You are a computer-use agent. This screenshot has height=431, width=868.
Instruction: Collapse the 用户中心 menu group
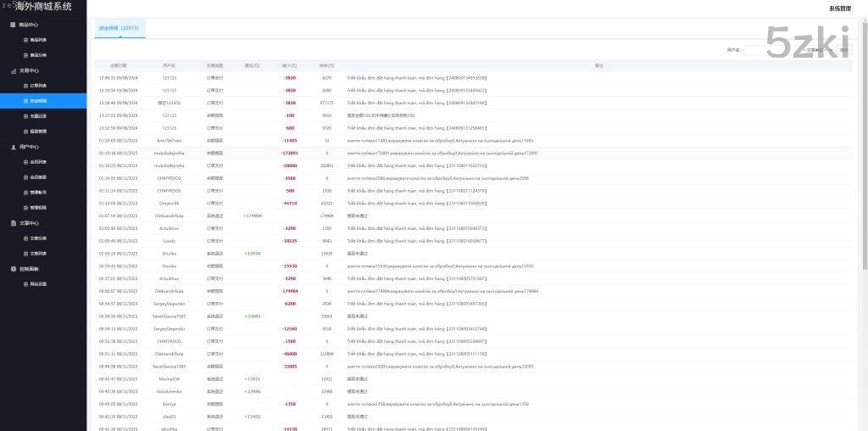[29, 147]
